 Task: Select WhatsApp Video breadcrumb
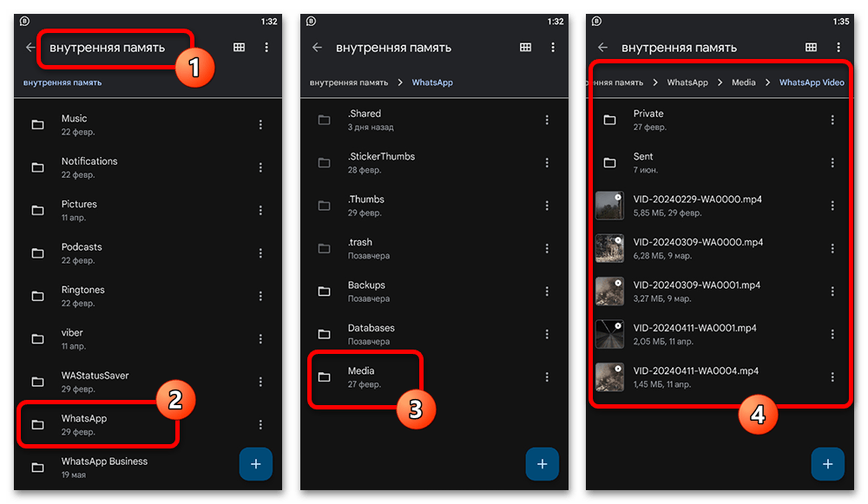(x=812, y=82)
